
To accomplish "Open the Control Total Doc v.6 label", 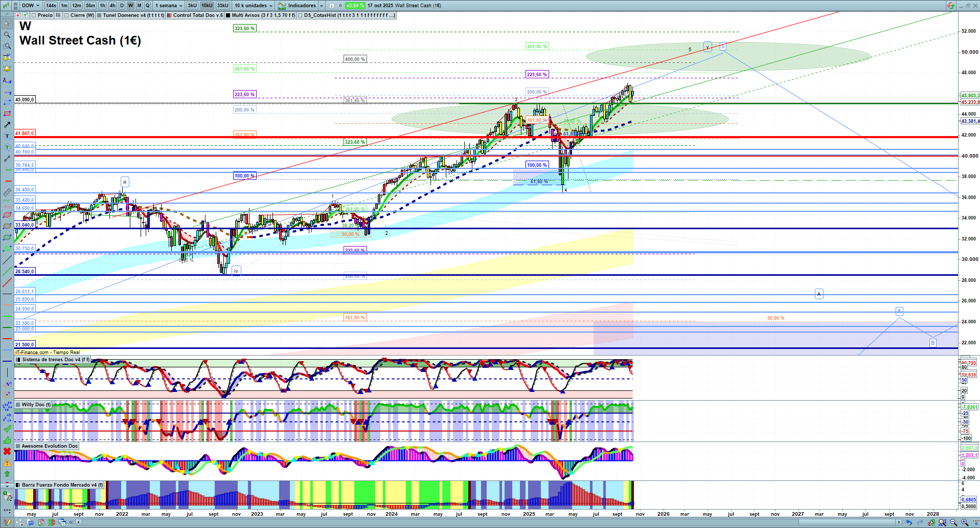I will (x=198, y=15).
